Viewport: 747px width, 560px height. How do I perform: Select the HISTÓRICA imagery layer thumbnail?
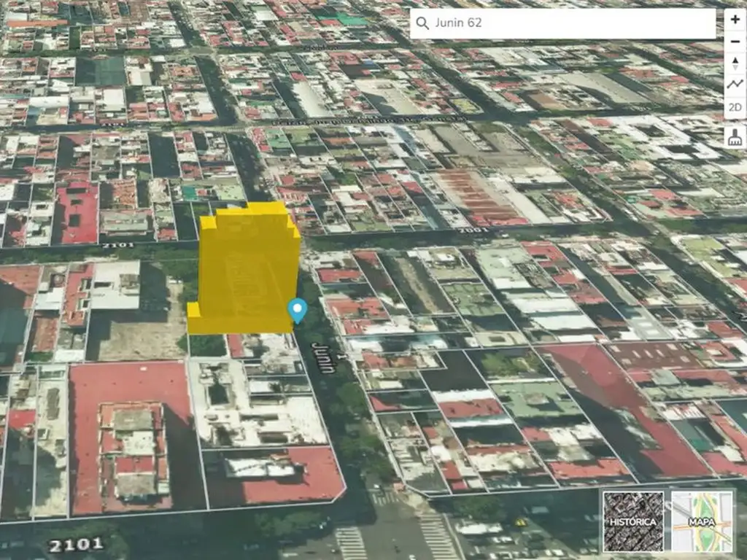[633, 521]
